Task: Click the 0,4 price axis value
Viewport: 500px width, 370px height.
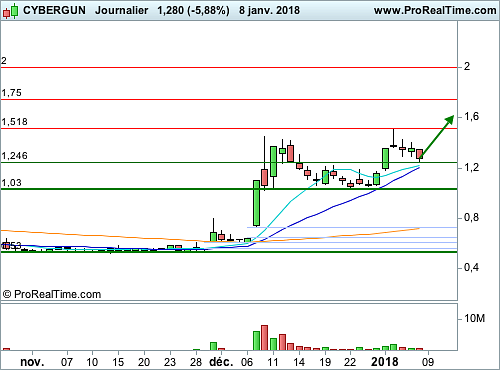Action: 471,267
